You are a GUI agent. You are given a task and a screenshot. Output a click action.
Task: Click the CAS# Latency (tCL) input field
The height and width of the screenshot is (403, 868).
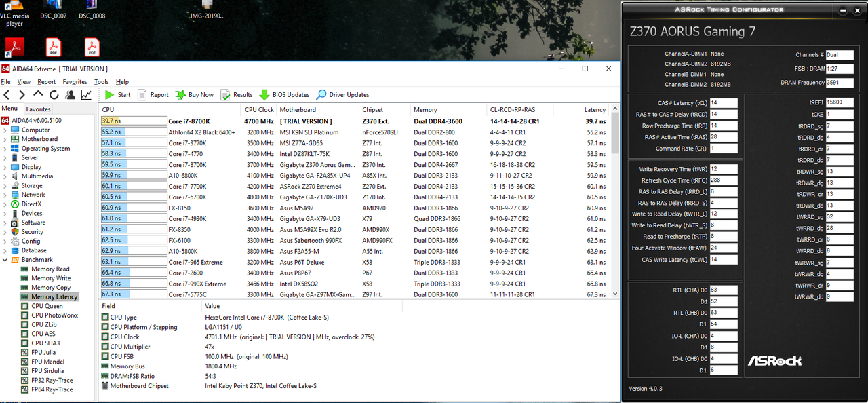coord(724,103)
